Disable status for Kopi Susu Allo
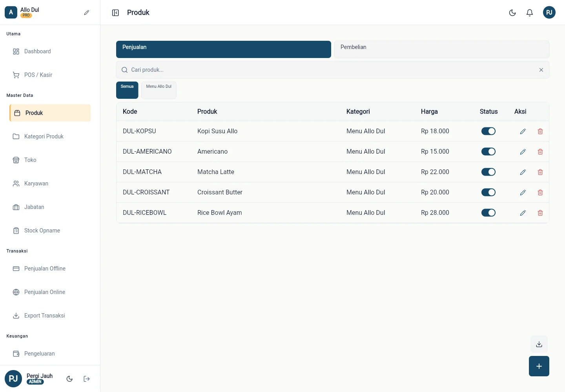 [x=488, y=131]
